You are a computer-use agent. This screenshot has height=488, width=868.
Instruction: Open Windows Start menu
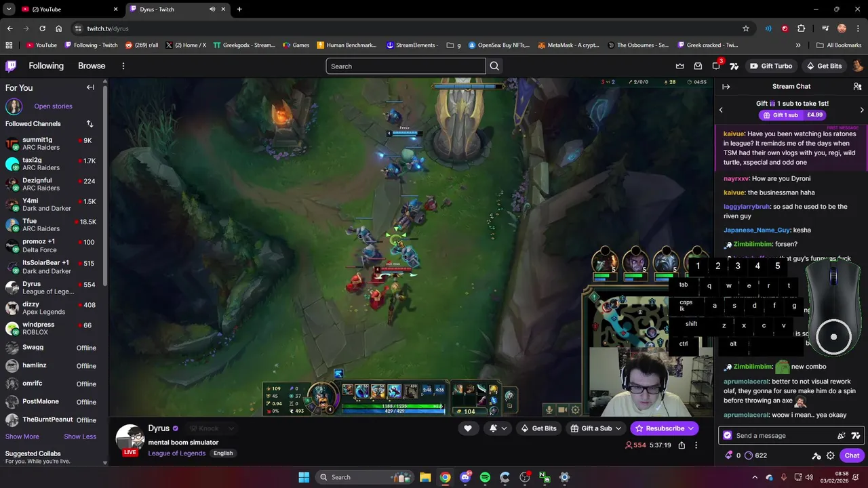click(x=304, y=477)
